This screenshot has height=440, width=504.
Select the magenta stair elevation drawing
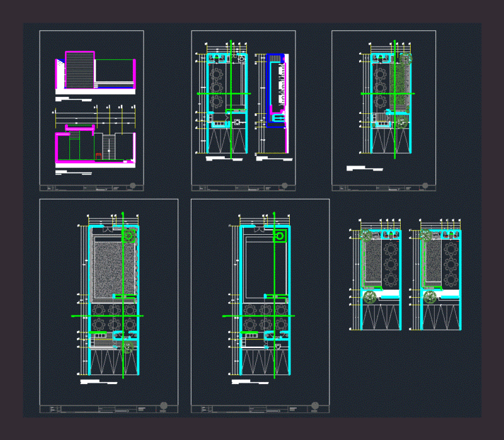(x=96, y=72)
